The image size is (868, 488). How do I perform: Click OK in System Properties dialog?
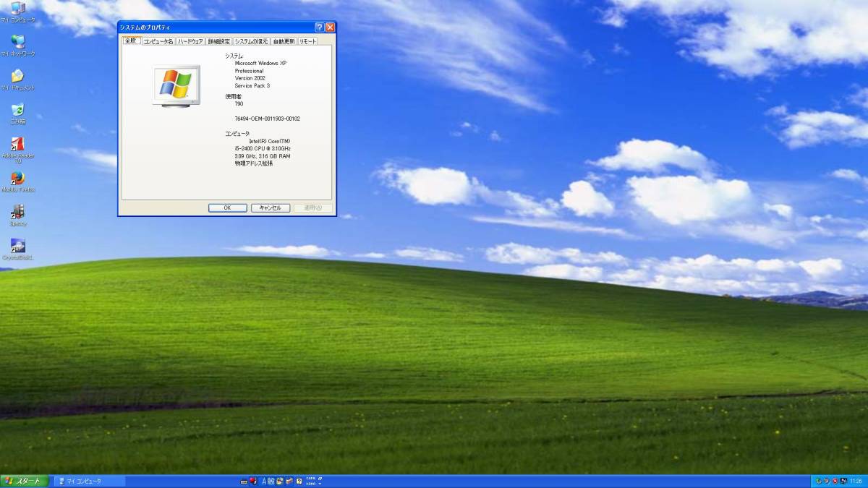coord(227,207)
